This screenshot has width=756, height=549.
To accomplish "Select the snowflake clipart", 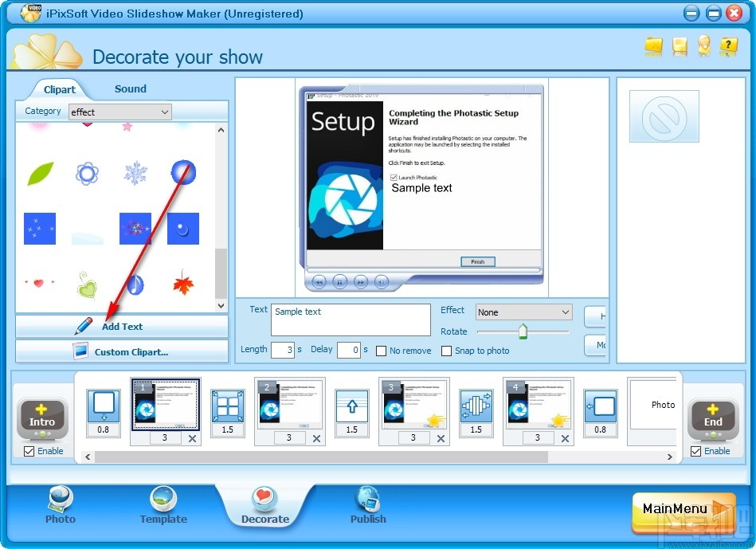I will click(135, 172).
